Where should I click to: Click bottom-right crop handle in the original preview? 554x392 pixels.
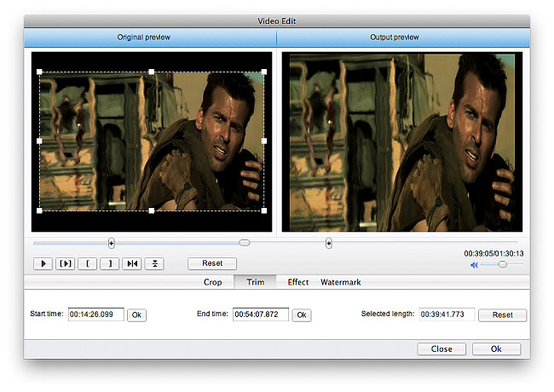click(x=264, y=210)
